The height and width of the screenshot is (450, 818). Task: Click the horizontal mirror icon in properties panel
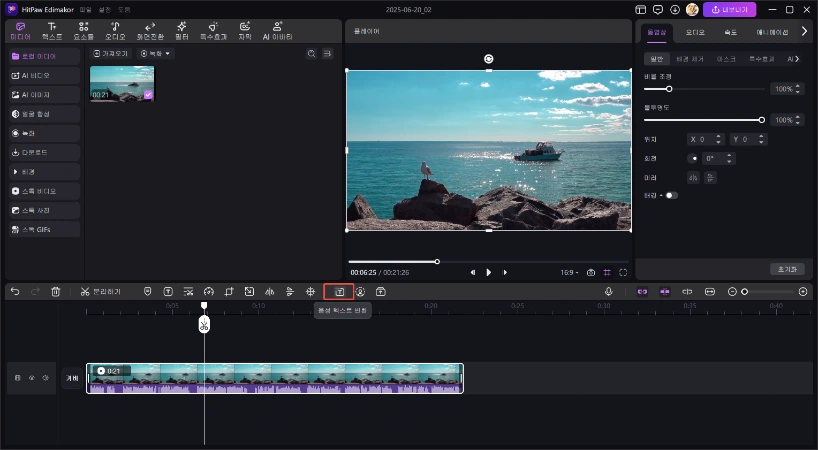(693, 178)
